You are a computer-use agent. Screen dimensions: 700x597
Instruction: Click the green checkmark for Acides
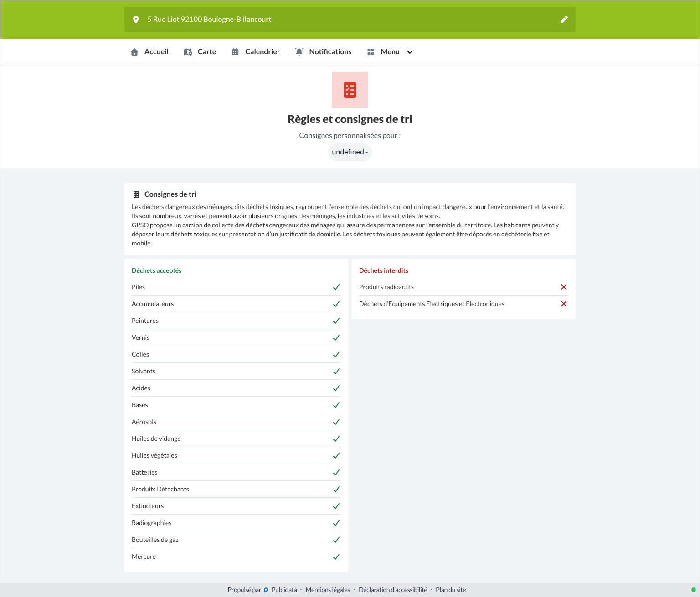pyautogui.click(x=336, y=388)
